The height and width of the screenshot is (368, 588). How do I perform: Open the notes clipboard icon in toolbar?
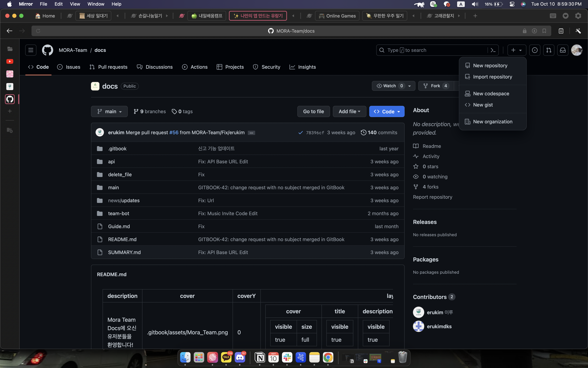coord(561,31)
